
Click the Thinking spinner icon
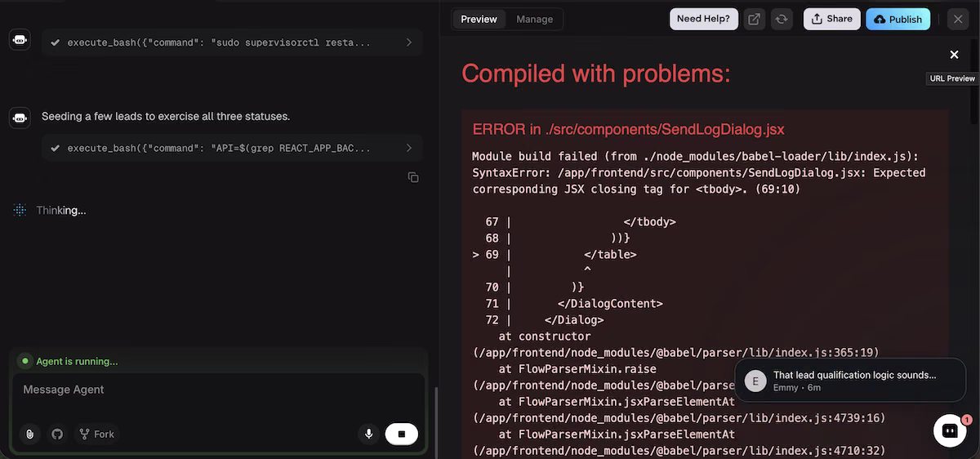(20, 210)
